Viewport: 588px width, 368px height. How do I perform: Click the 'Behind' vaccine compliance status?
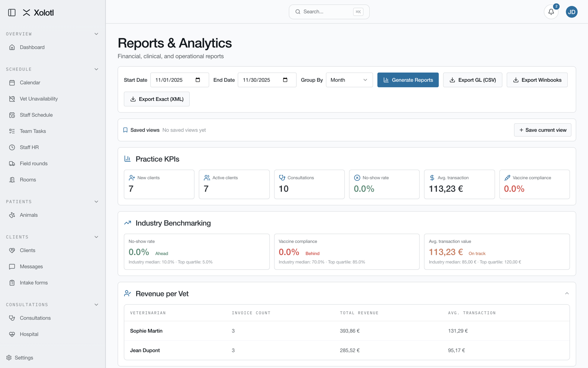pos(313,254)
